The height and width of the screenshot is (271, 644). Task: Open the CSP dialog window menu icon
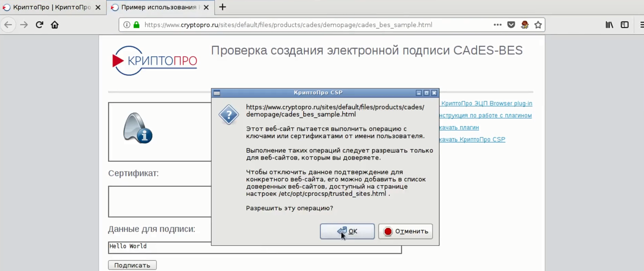[217, 93]
